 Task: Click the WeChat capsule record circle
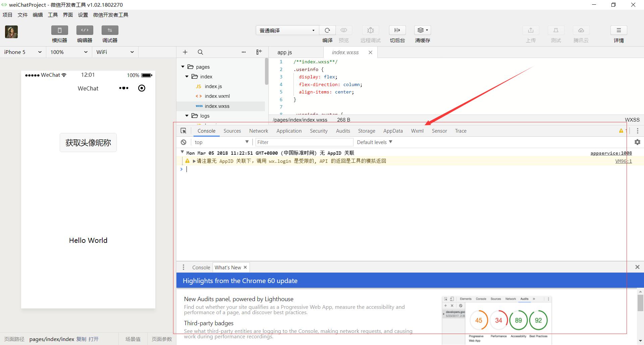point(142,88)
